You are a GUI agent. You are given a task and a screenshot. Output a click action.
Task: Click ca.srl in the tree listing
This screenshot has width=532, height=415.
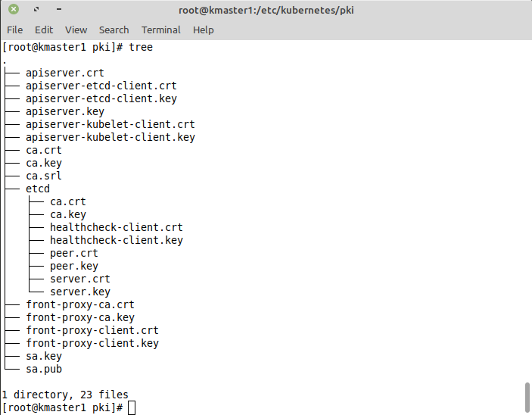tap(44, 176)
